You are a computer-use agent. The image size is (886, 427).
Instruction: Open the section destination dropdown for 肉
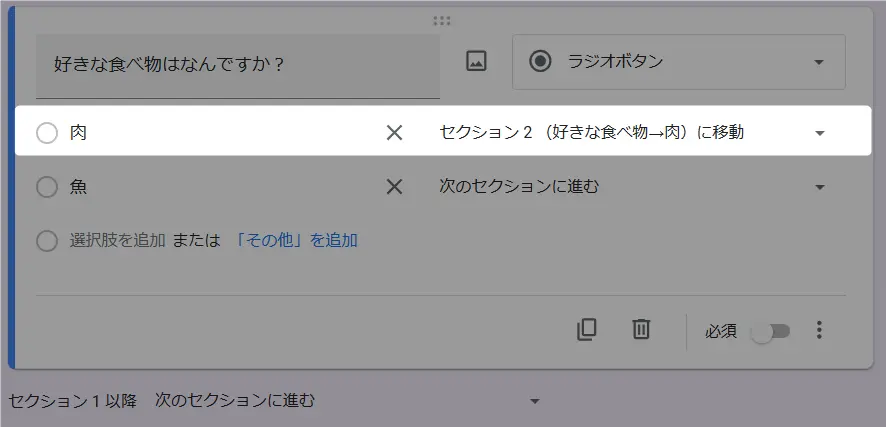coord(632,133)
